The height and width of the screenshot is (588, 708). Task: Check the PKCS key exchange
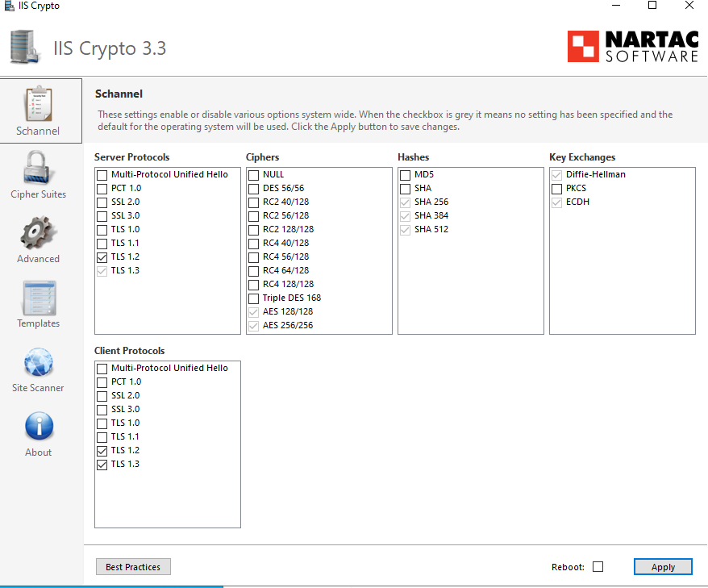[x=556, y=188]
